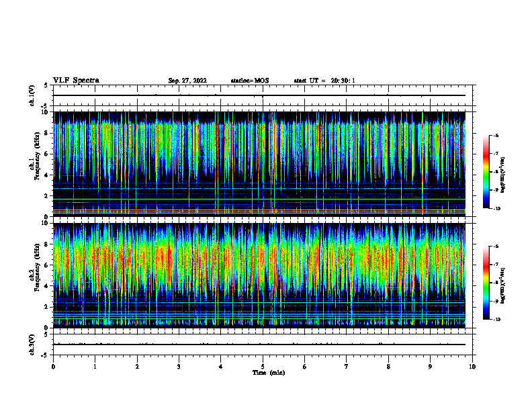532x411 pixels.
Task: Click the ch.2 color bar unit label
Action: [x=503, y=285]
